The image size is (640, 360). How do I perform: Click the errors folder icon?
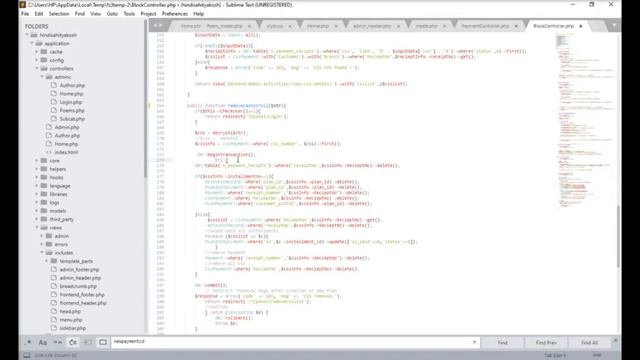pyautogui.click(x=49, y=244)
